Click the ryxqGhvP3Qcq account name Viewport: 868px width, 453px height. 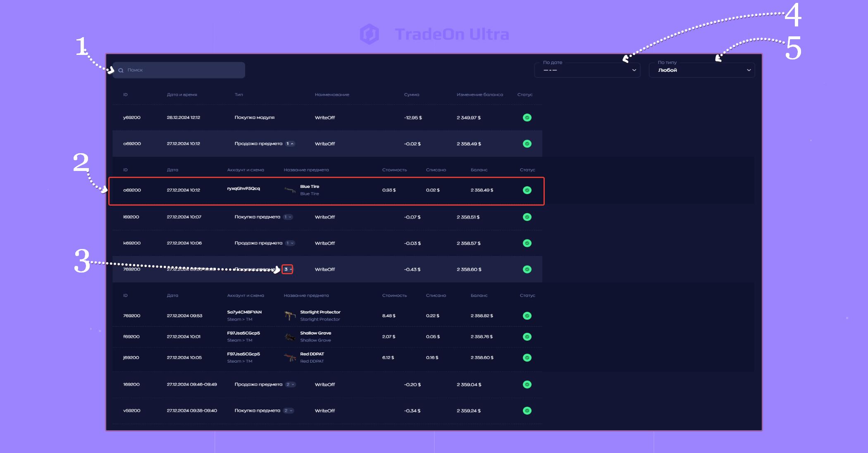(243, 189)
